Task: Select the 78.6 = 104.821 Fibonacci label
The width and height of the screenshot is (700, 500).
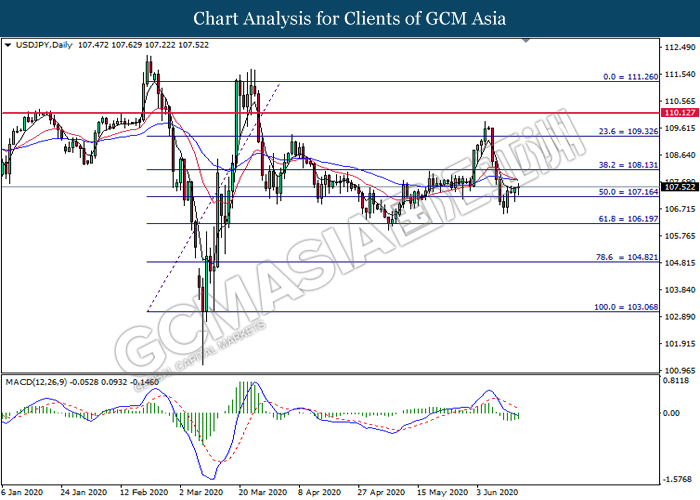Action: (x=627, y=257)
